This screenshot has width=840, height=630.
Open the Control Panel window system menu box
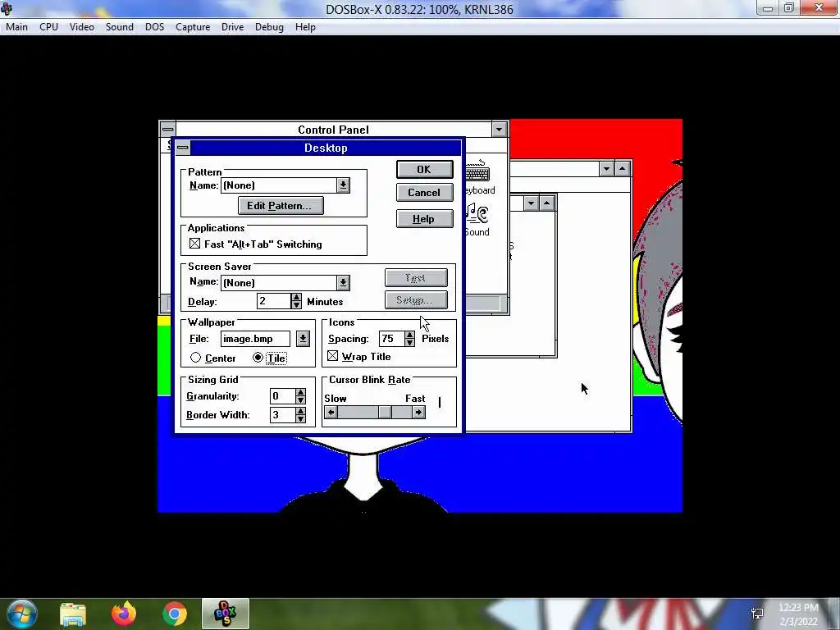[167, 129]
